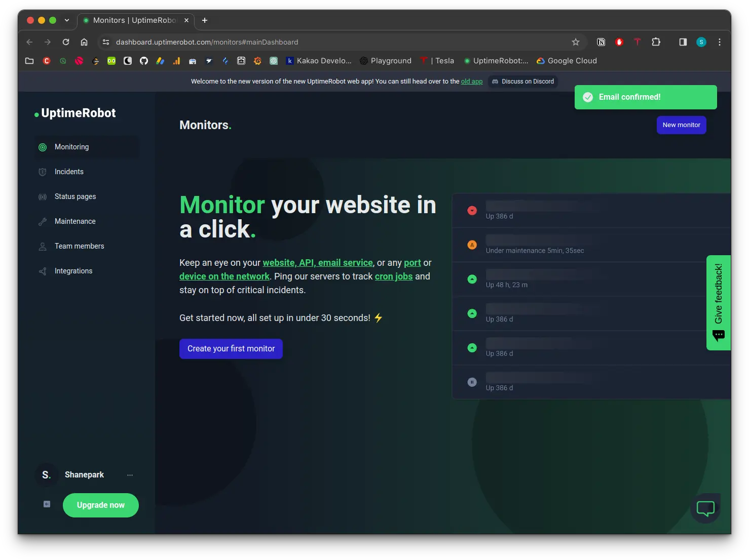Screen dimensions: 749x560
Task: Open the Duolingo green owl bookmark
Action: [111, 61]
